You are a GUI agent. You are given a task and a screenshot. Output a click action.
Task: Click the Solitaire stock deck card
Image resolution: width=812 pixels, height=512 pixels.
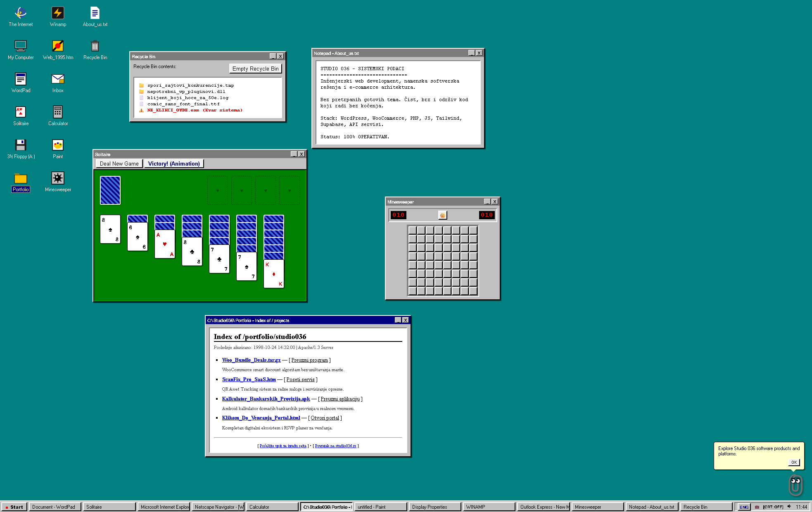pos(110,190)
